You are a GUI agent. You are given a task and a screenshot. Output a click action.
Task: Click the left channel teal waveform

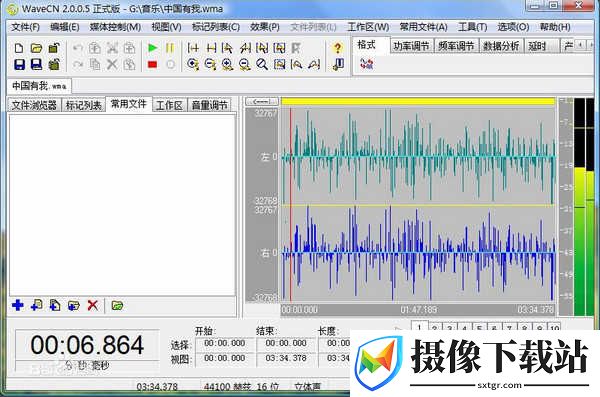click(x=418, y=157)
